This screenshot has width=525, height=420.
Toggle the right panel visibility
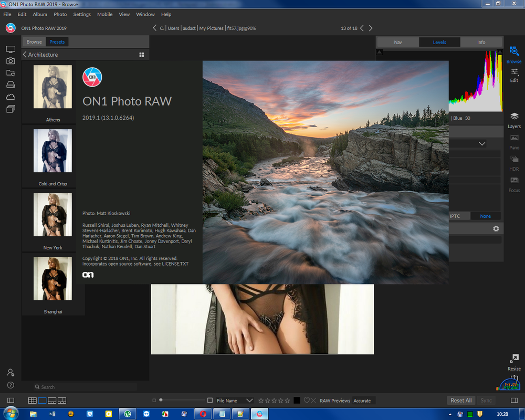tap(514, 401)
